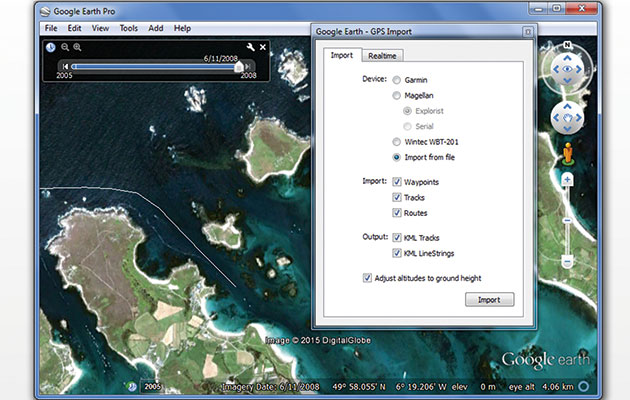Viewport: 630px width, 400px height.
Task: Click the Google Earth Pro title icon
Action: pyautogui.click(x=45, y=11)
